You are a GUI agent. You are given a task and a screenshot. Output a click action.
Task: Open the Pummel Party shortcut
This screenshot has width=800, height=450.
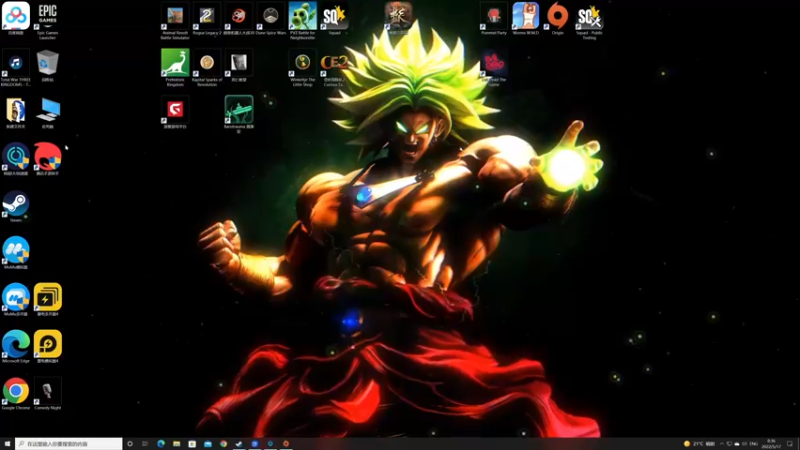tap(493, 19)
